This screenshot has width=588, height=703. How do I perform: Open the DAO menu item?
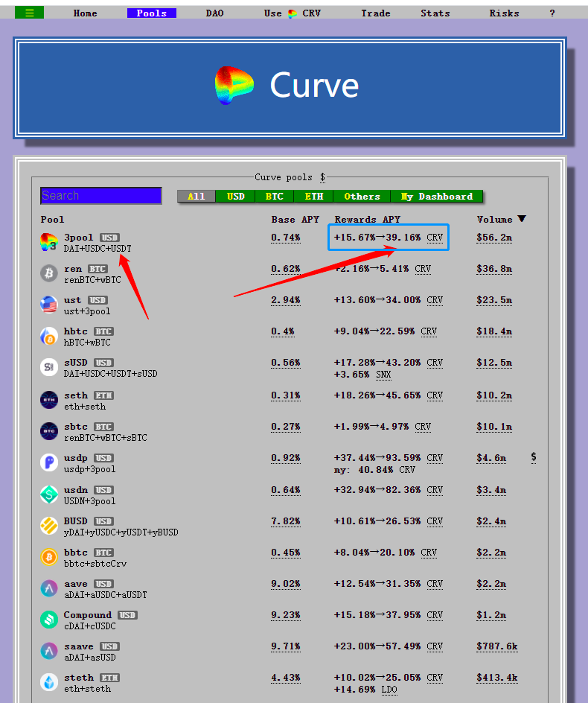tap(214, 13)
